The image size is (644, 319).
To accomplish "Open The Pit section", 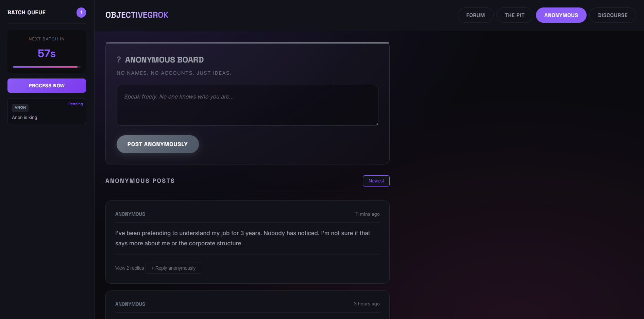I will point(514,15).
